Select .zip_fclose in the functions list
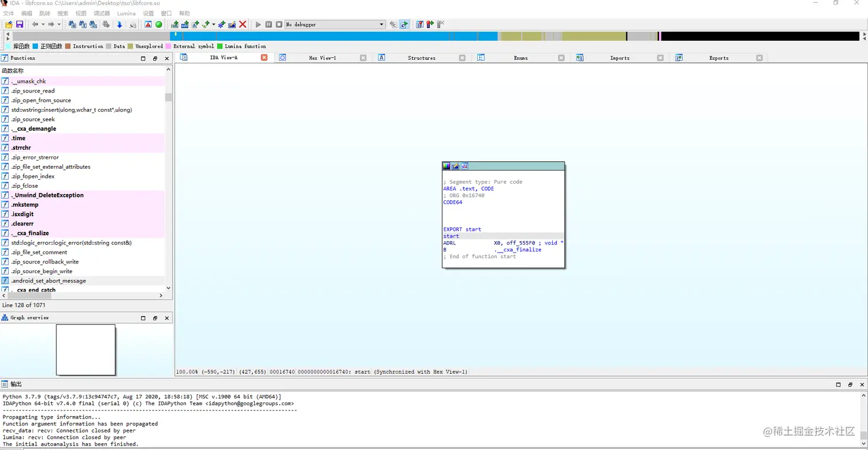 [83, 186]
